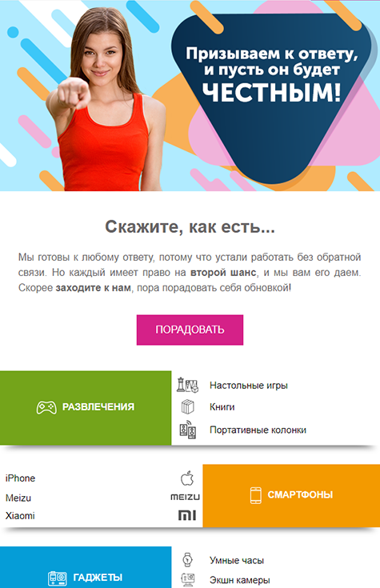Select the Meizu text link
This screenshot has width=380, height=588.
click(x=18, y=498)
